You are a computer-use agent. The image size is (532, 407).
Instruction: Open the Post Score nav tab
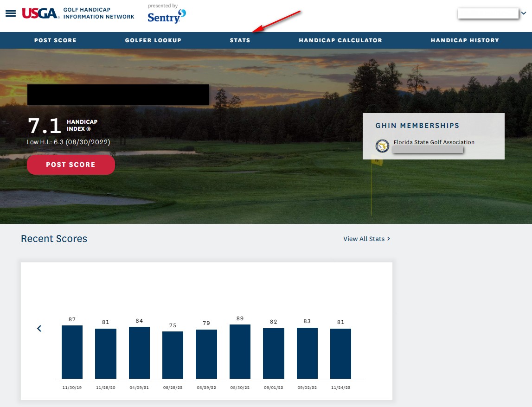pyautogui.click(x=55, y=40)
